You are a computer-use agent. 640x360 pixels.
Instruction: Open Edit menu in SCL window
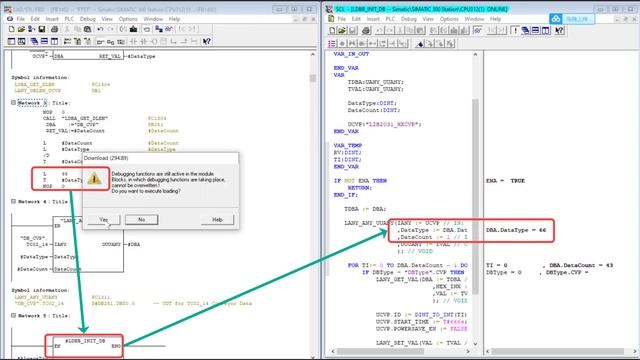coord(356,19)
